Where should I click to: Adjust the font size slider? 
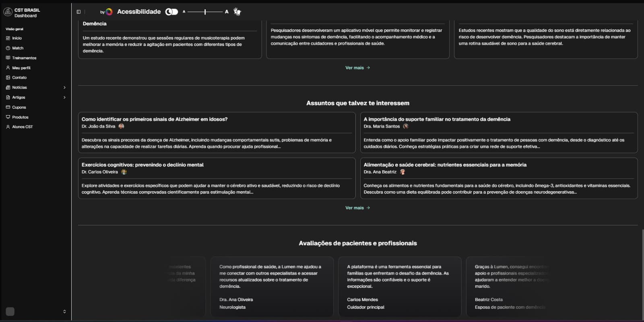click(205, 12)
